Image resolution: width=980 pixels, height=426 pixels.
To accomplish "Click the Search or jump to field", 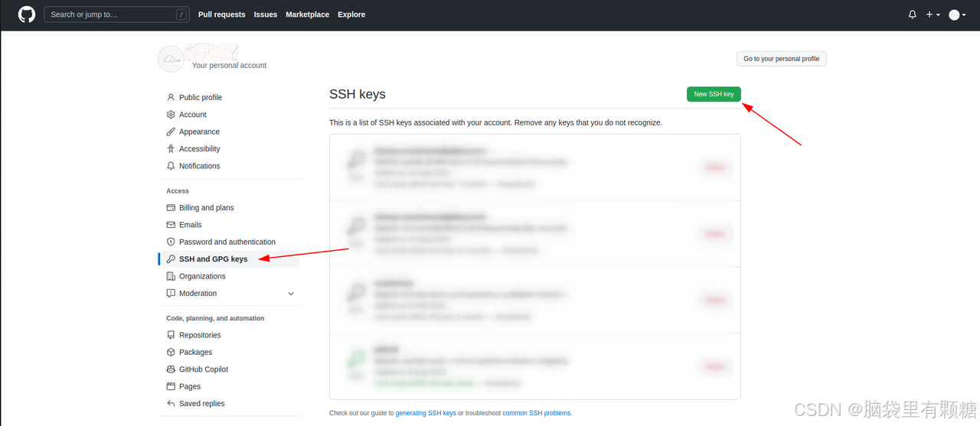I will pos(116,15).
